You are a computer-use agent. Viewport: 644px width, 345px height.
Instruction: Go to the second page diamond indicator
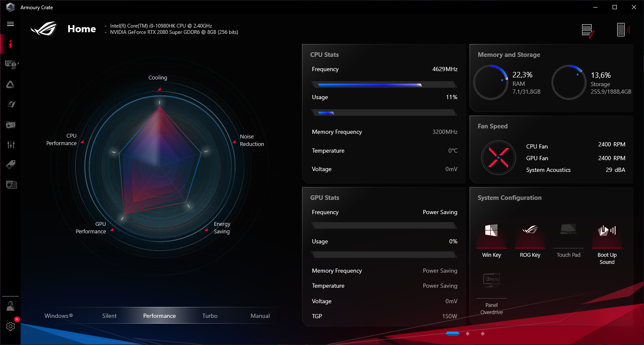click(468, 334)
